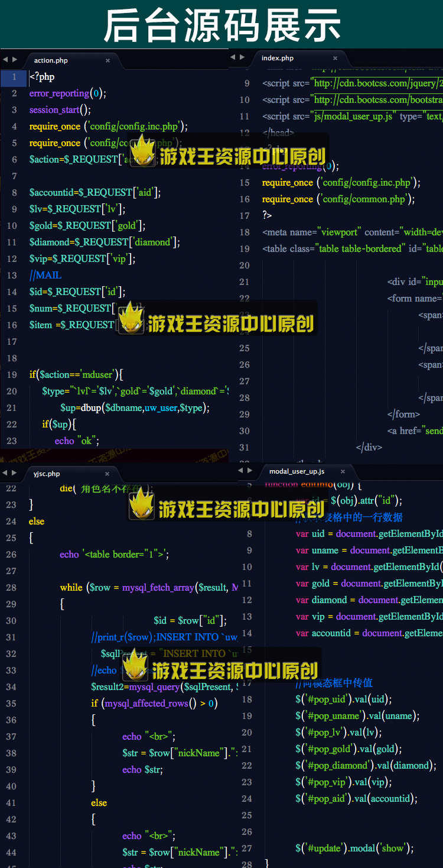Click the '//MAIL' comment line
The height and width of the screenshot is (868, 443).
coord(45,276)
